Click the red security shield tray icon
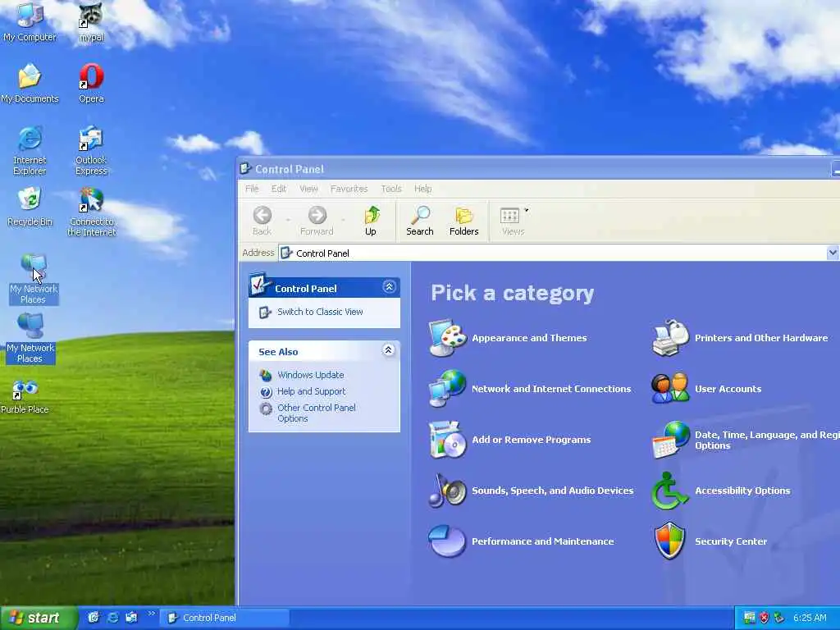Image resolution: width=840 pixels, height=630 pixels. coord(765,618)
